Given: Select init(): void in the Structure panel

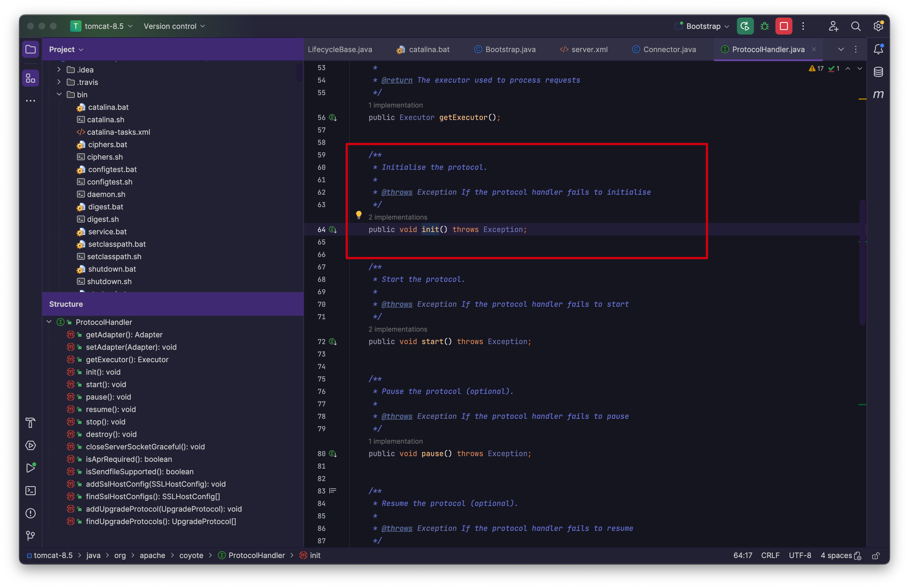Looking at the screenshot, I should click(103, 372).
